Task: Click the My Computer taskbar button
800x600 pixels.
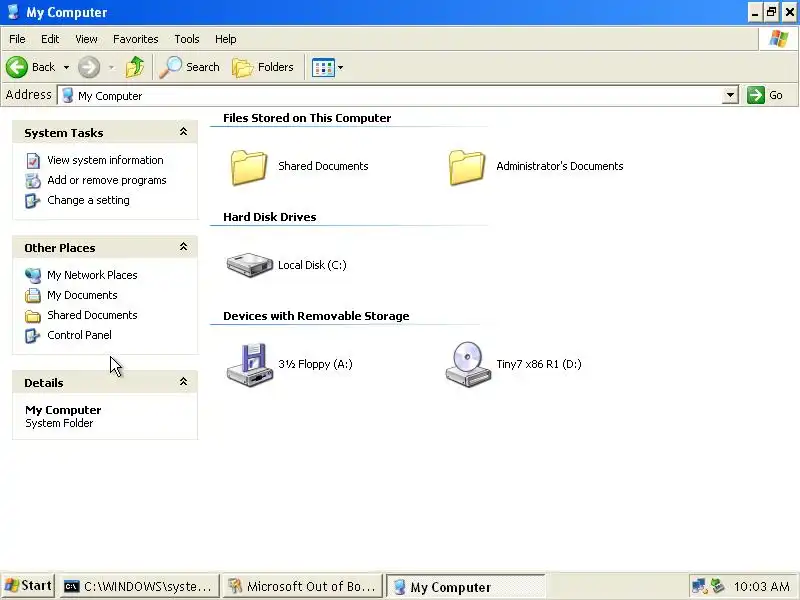Action: [x=466, y=587]
